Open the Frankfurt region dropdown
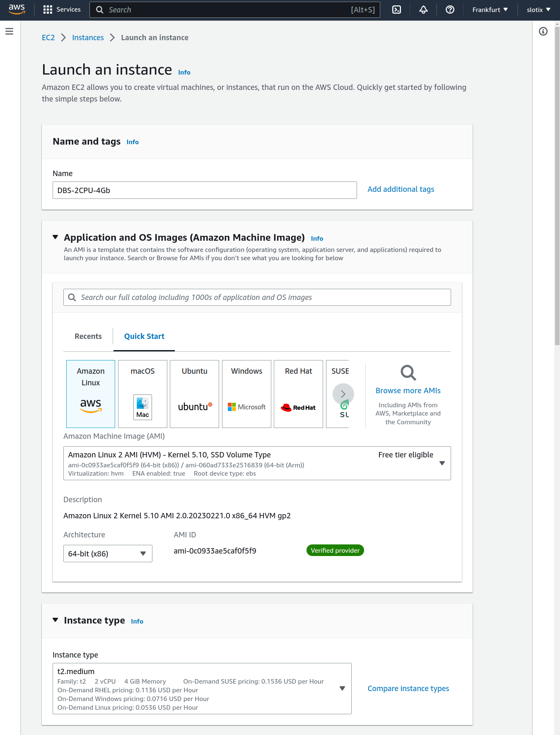The width and height of the screenshot is (560, 735). click(x=490, y=10)
